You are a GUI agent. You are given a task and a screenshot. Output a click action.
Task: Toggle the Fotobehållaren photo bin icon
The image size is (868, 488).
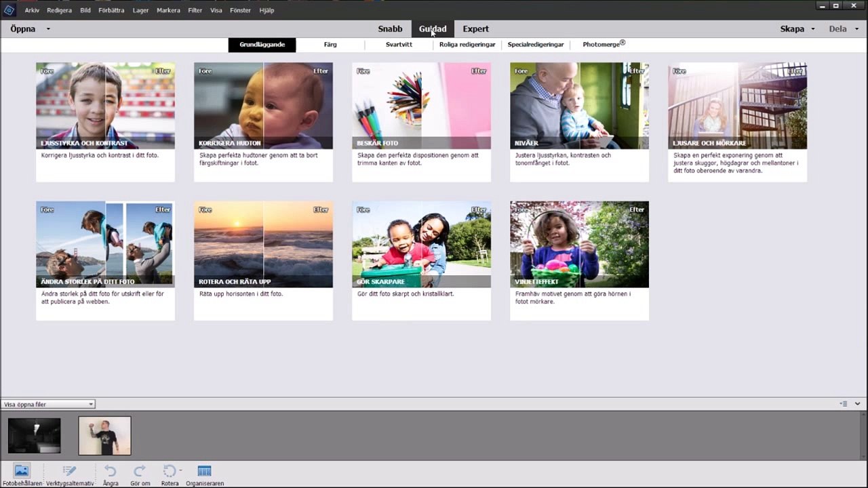(x=22, y=470)
